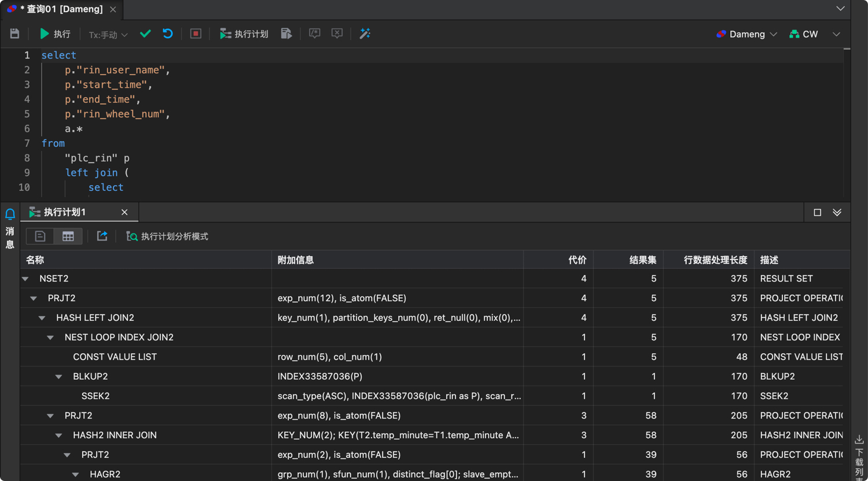The height and width of the screenshot is (481, 868).
Task: Open the Tx:手动 transaction mode dropdown
Action: (108, 35)
